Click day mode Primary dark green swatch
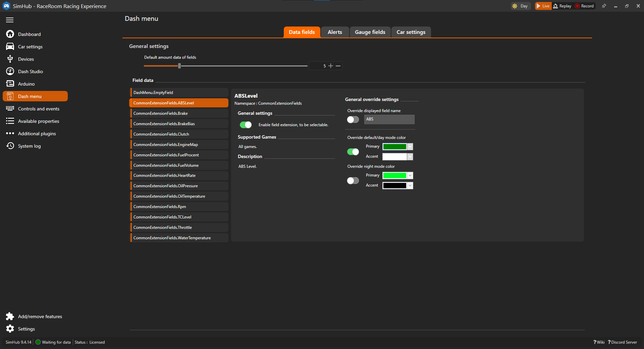Image resolution: width=644 pixels, height=349 pixels. (x=394, y=147)
